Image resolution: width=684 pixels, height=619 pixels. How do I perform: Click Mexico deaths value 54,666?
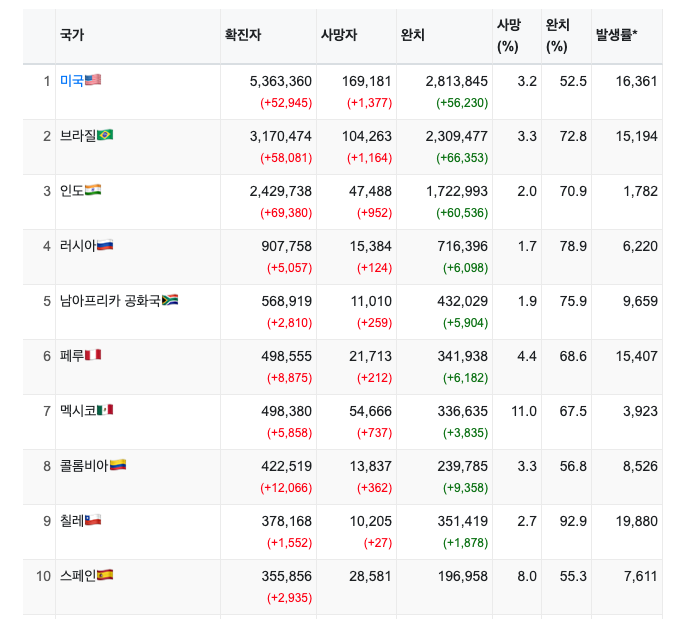tap(370, 411)
